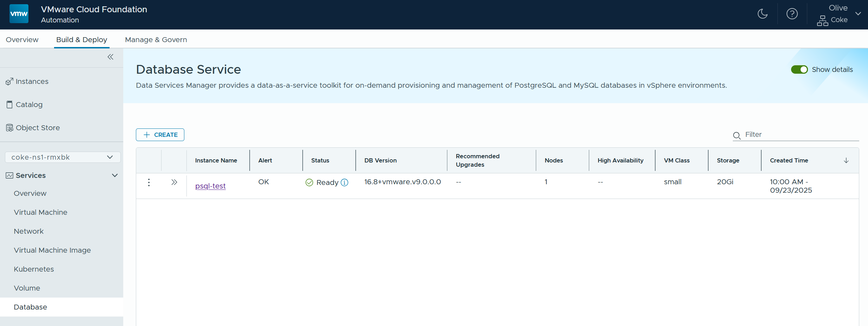Go to the Overview top tab
This screenshot has height=326, width=868.
point(22,40)
